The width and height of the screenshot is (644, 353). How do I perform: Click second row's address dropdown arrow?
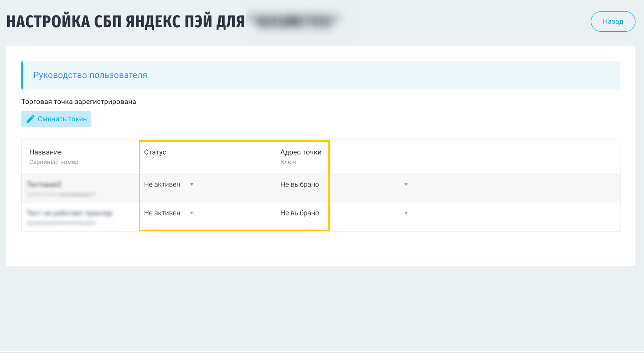tap(406, 213)
